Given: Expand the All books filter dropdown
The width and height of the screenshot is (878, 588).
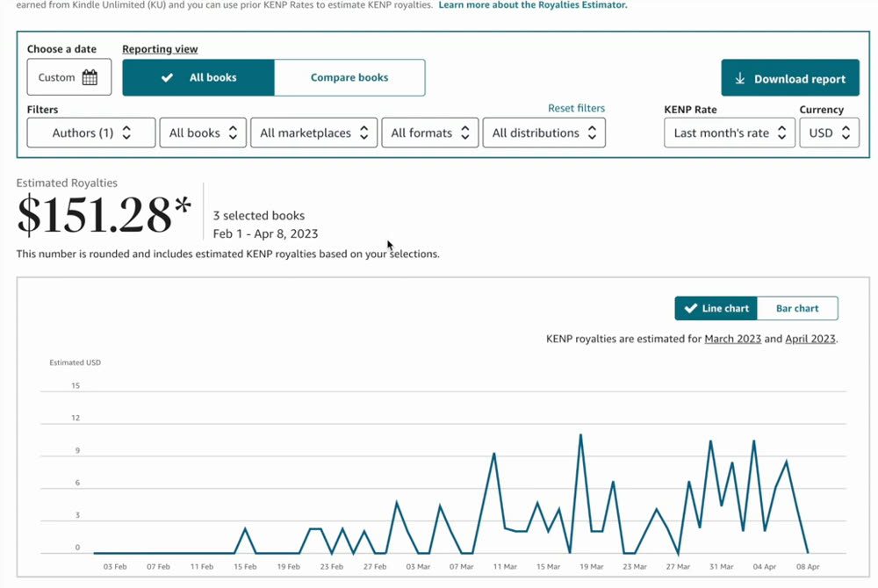Looking at the screenshot, I should [x=203, y=133].
